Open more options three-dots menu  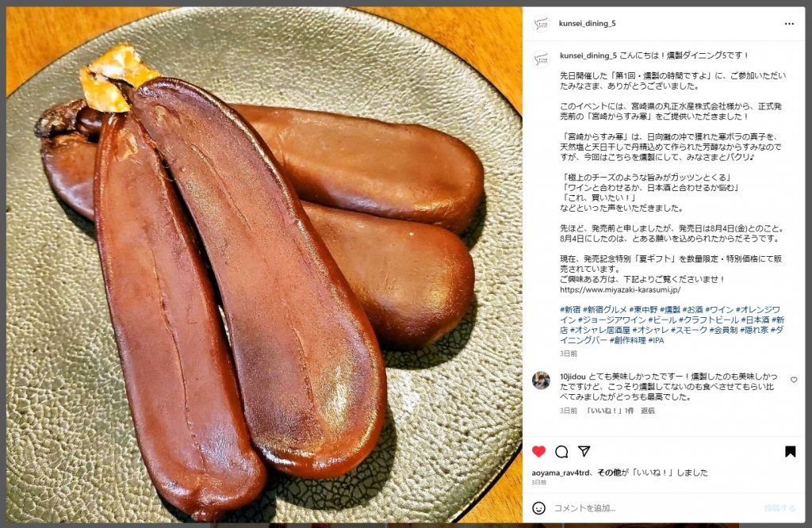[x=789, y=24]
